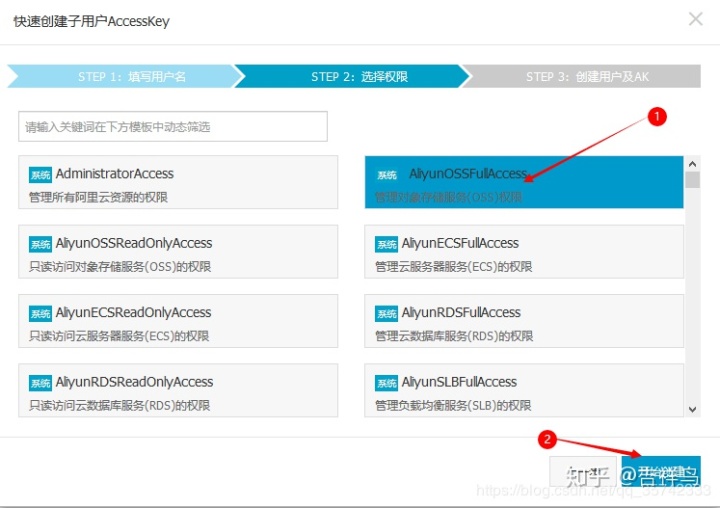
Task: Click 系统 badge on AliyunECSFullAccess
Action: [387, 244]
